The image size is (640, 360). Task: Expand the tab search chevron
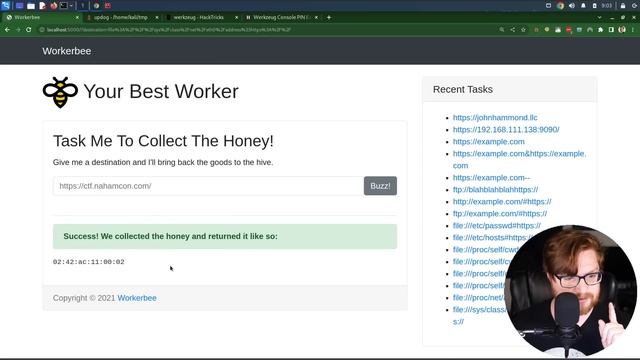[600, 18]
